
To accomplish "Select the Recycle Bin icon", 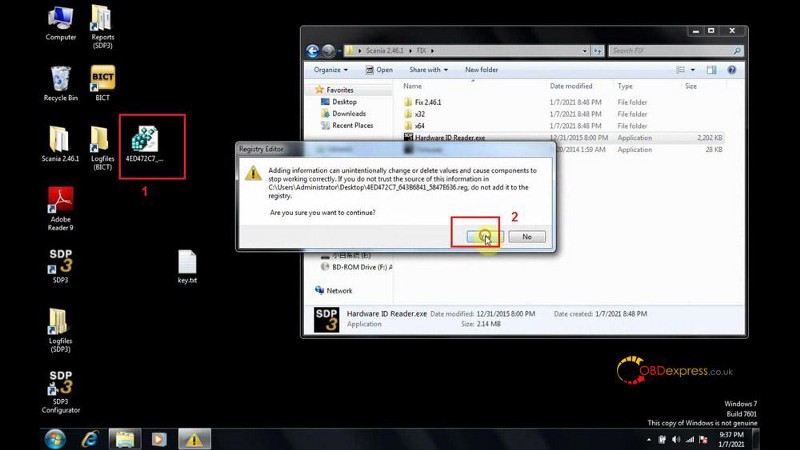I will pyautogui.click(x=60, y=83).
